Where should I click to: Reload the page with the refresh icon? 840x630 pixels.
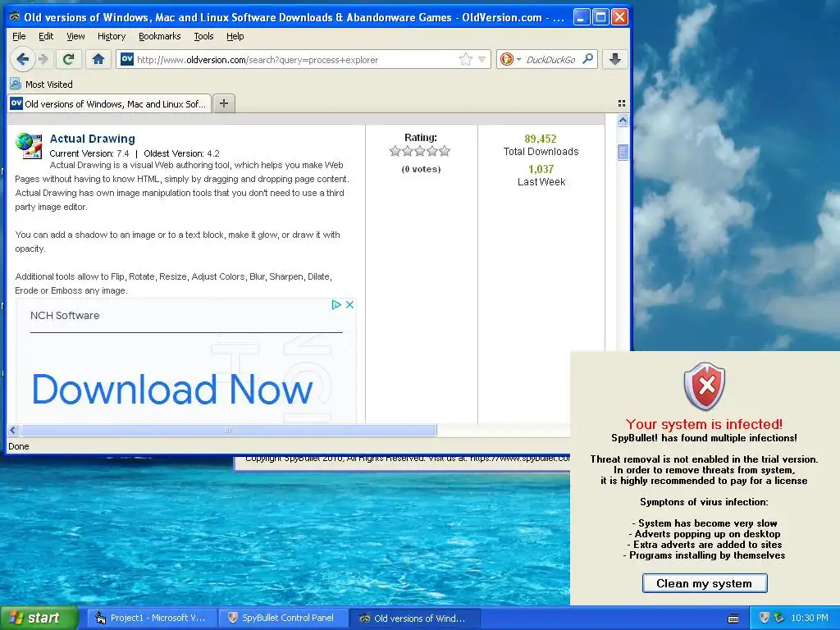click(x=69, y=59)
